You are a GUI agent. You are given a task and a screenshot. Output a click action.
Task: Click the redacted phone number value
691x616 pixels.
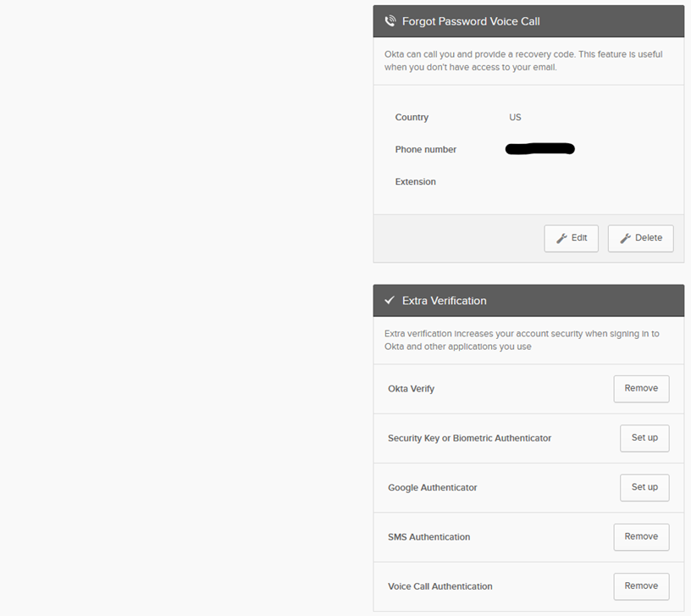[x=539, y=148]
